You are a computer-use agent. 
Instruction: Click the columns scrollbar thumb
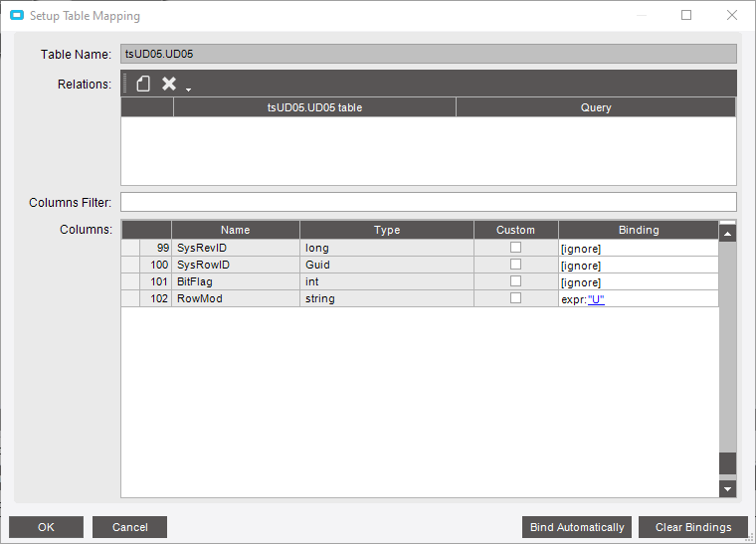[x=727, y=463]
